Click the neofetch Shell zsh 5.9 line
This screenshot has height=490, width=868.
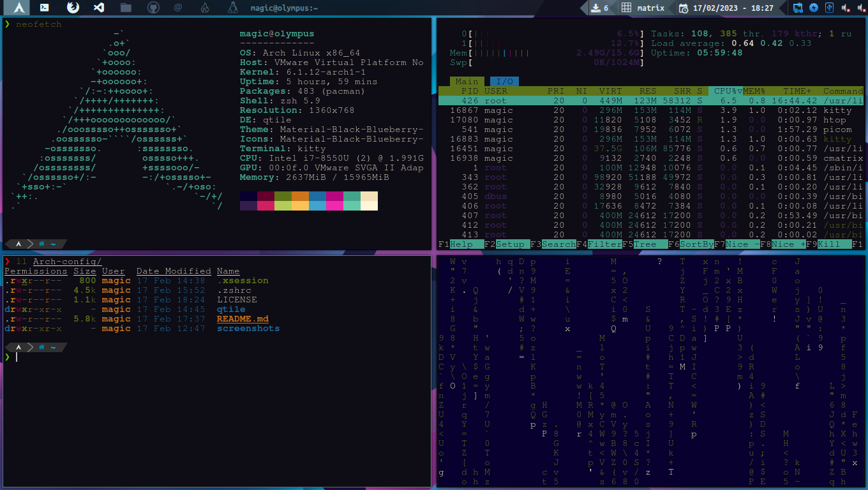pos(280,101)
